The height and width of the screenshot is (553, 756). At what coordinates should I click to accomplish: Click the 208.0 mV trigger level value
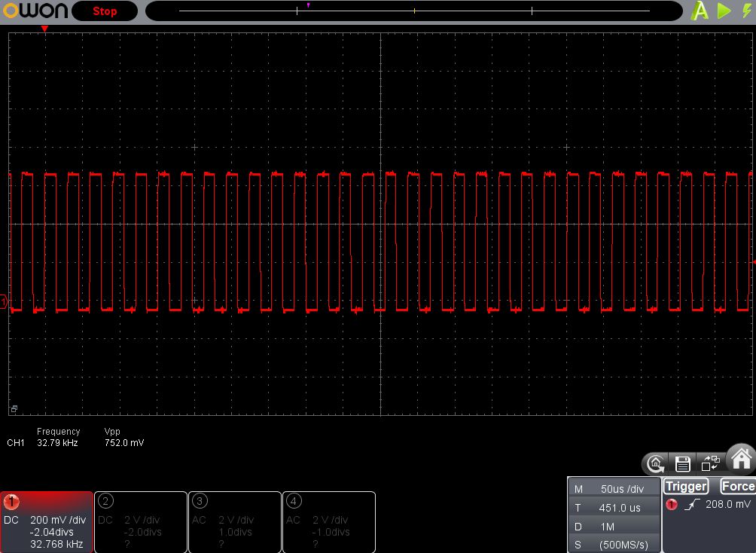(728, 504)
